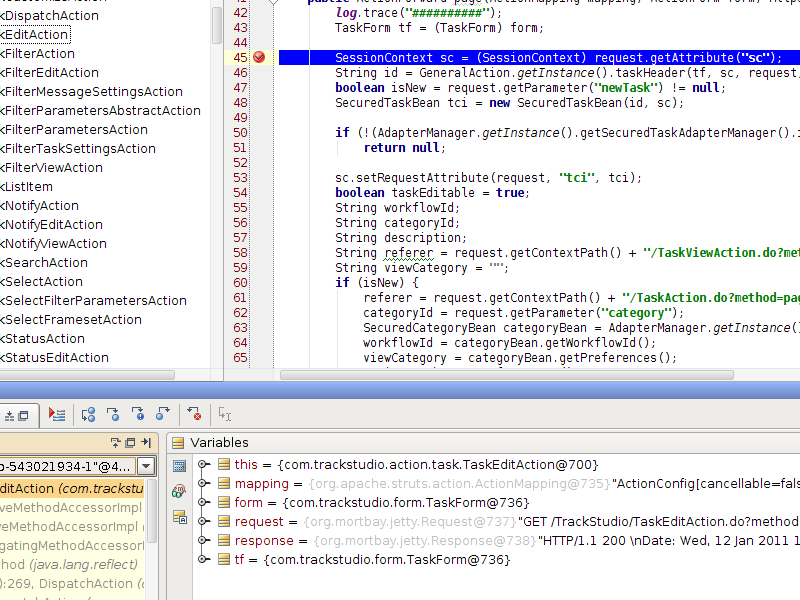Expand the 'response' variable node
The image size is (800, 600).
pos(203,540)
